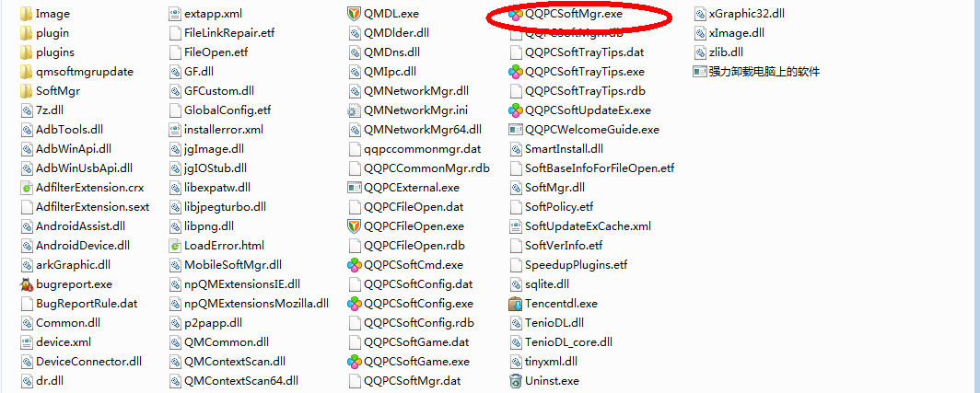Click the AdfilterExtension.crx file icon
Image resolution: width=980 pixels, height=393 pixels.
coord(26,188)
